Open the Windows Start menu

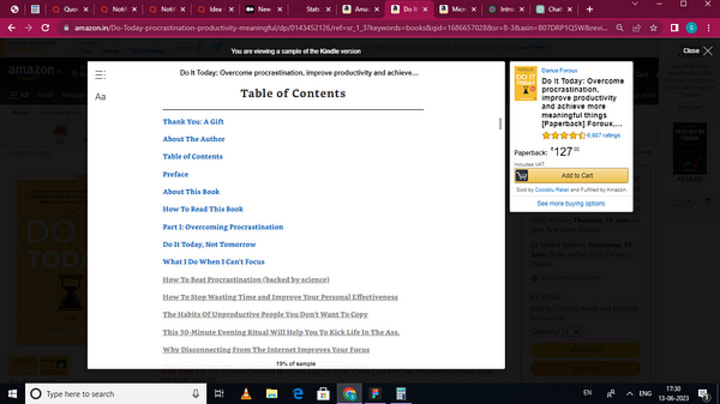coord(12,394)
